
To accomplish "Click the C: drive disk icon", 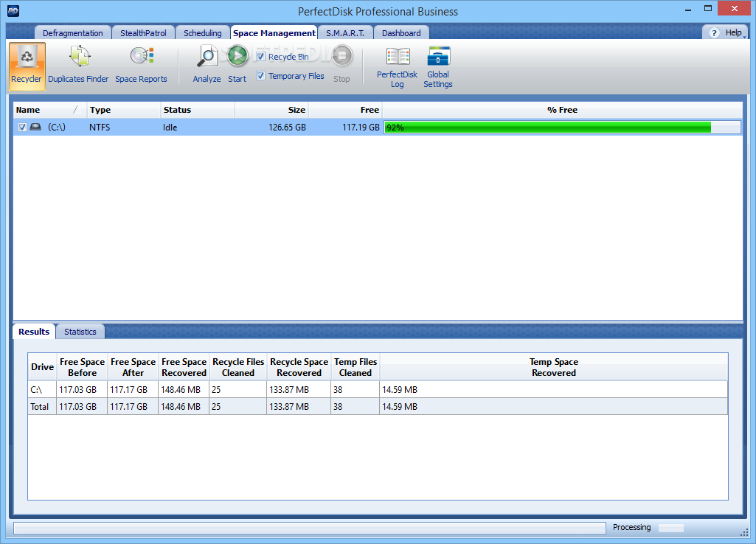I will point(35,128).
